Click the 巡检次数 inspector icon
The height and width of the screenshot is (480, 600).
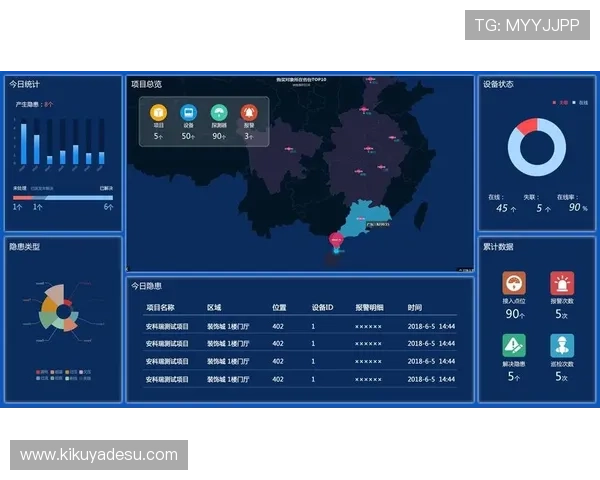562,346
